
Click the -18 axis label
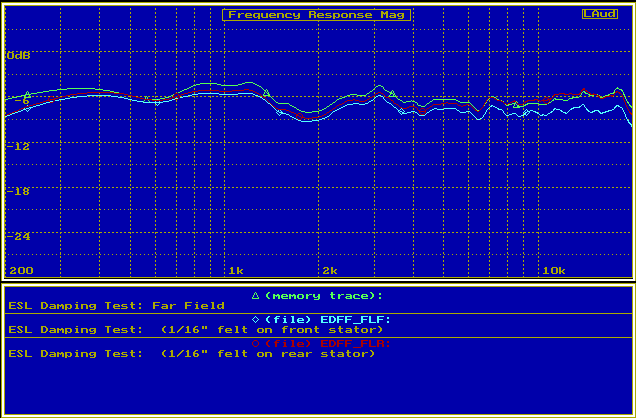click(19, 191)
